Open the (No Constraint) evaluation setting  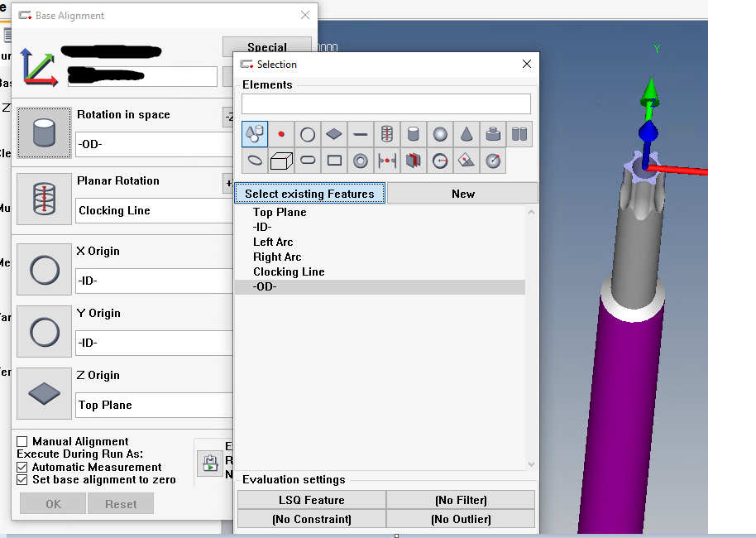312,519
